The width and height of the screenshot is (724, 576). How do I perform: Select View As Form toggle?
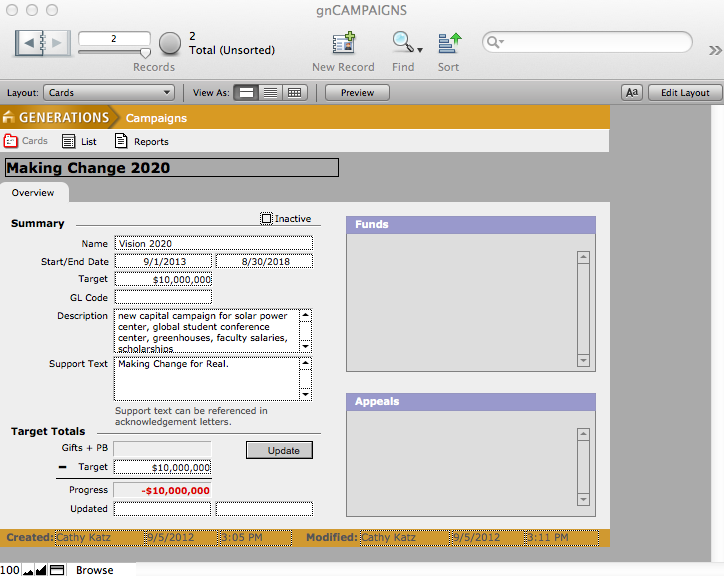pos(245,93)
